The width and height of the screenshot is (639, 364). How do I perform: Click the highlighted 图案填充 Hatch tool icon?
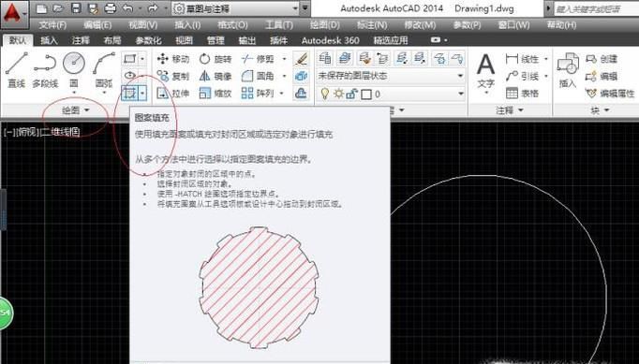click(x=129, y=93)
